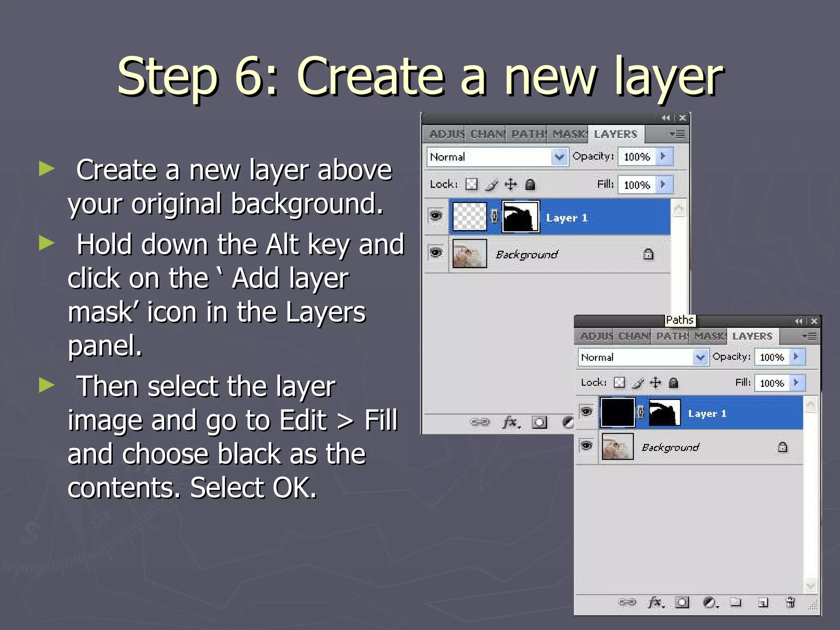This screenshot has width=840, height=630.
Task: Click Background lock icon in upper panel
Action: tap(648, 254)
